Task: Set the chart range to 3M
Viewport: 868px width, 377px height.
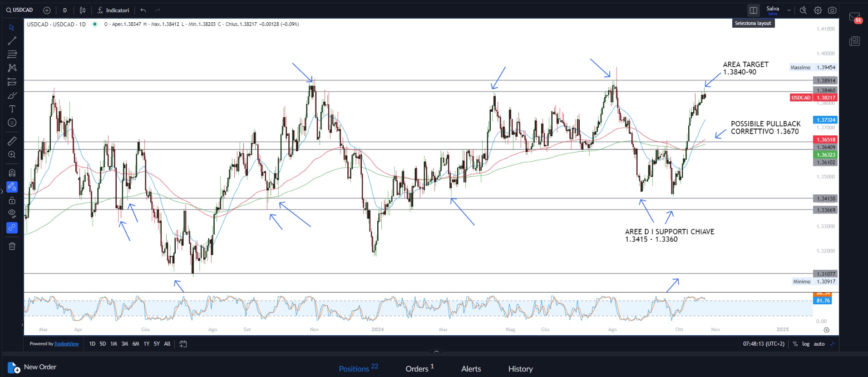Action: 124,344
